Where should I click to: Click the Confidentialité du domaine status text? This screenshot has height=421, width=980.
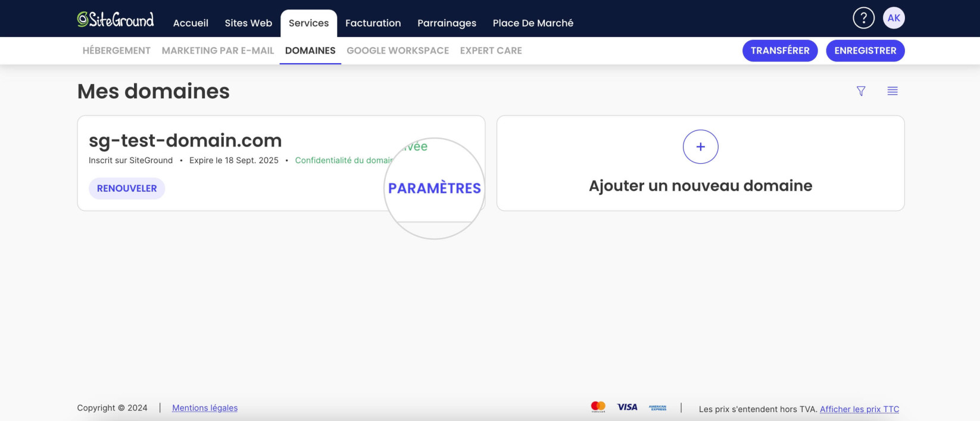point(345,160)
